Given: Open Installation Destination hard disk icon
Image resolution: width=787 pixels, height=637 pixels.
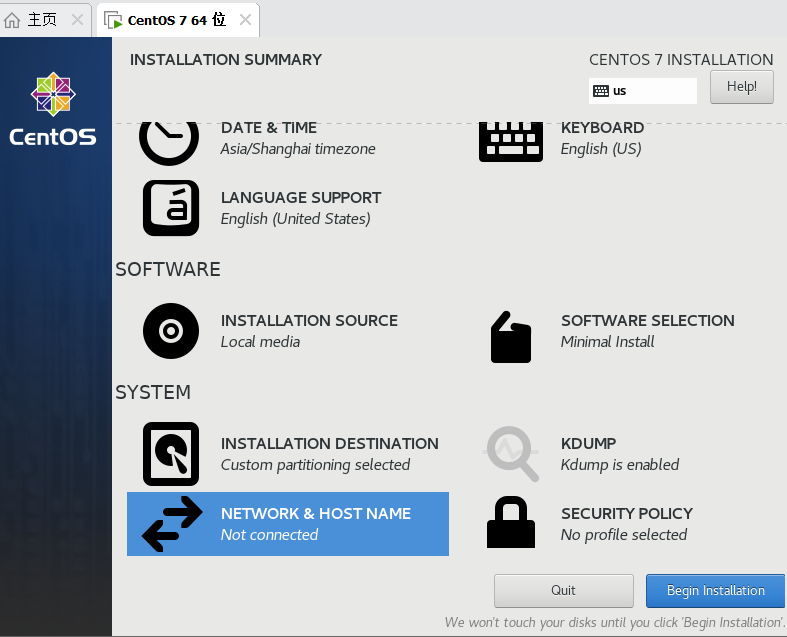Looking at the screenshot, I should [171, 454].
